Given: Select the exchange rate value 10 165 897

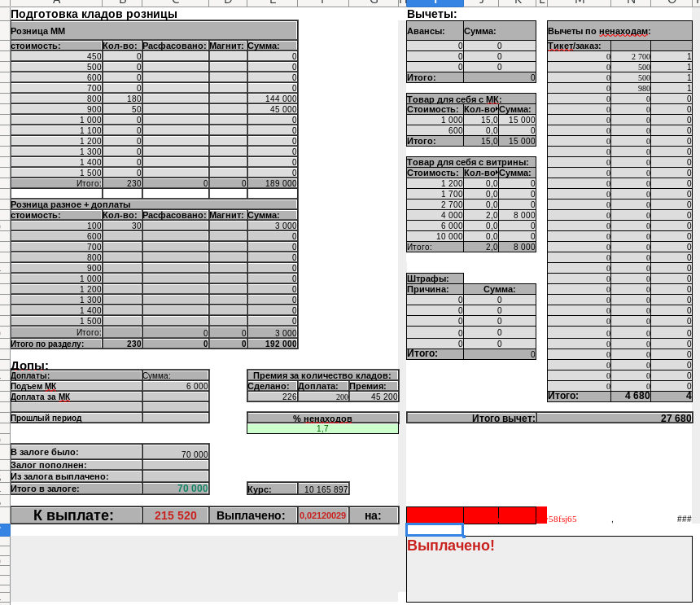Looking at the screenshot, I should pyautogui.click(x=323, y=489).
